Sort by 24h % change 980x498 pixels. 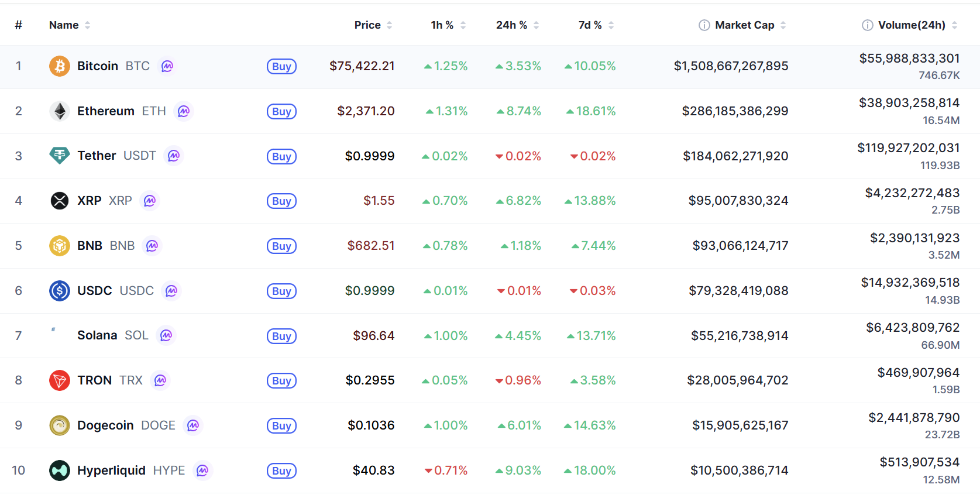[518, 25]
